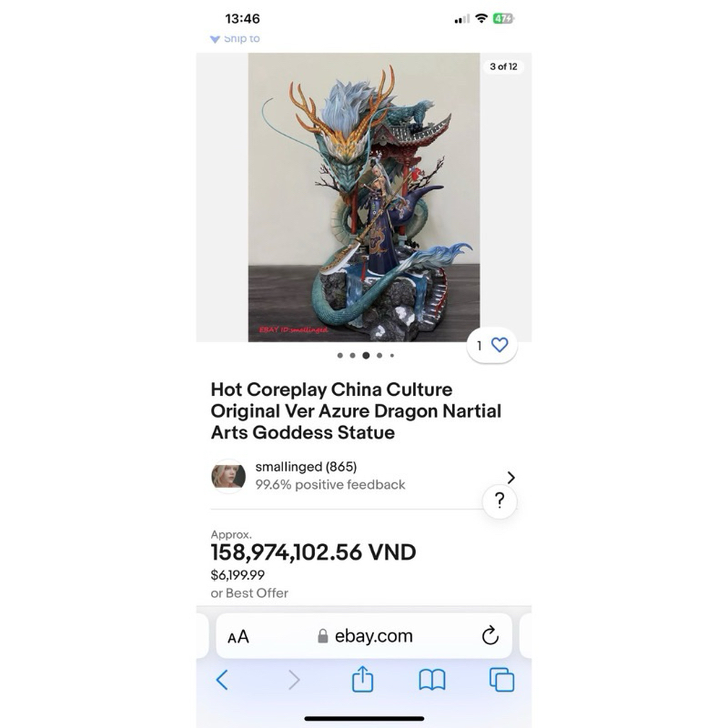The image size is (728, 728).
Task: Open the Azure Dragon statue photo
Action: click(364, 197)
